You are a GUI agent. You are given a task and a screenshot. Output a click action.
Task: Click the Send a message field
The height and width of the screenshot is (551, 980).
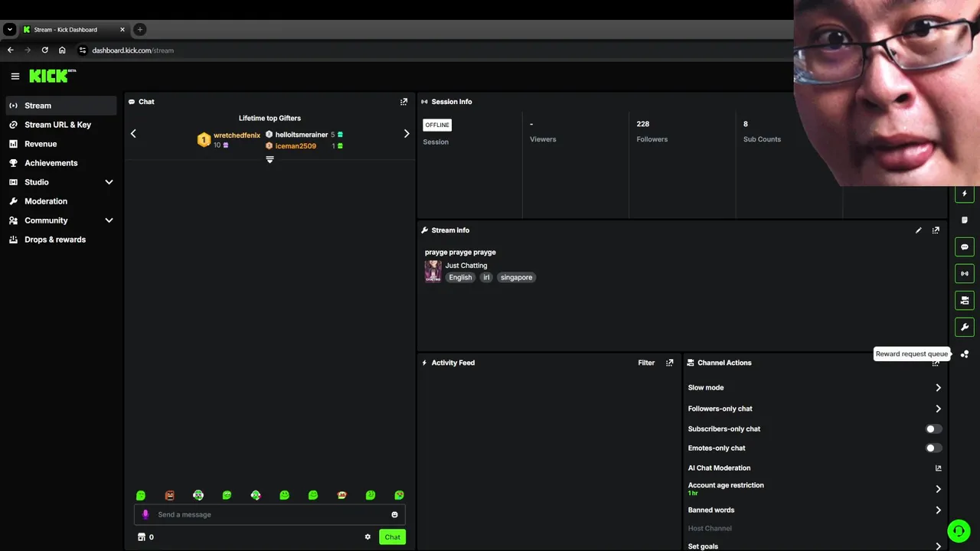[x=269, y=515]
